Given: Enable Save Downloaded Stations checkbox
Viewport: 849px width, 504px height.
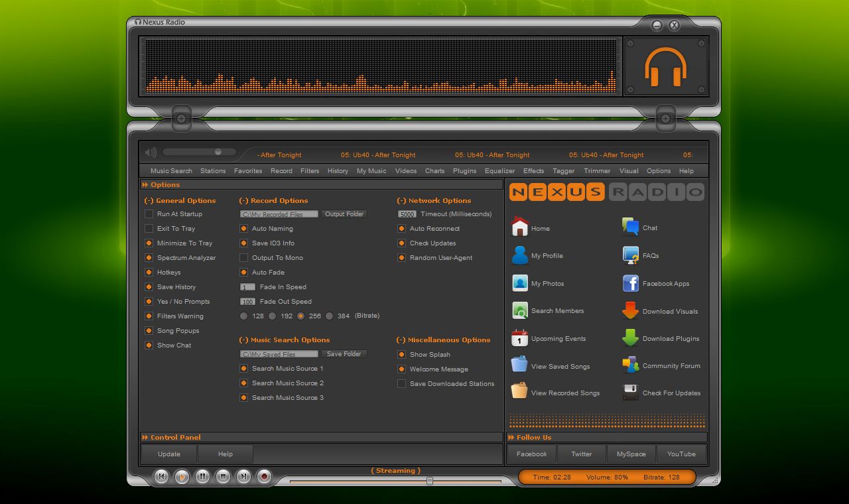Looking at the screenshot, I should click(401, 384).
